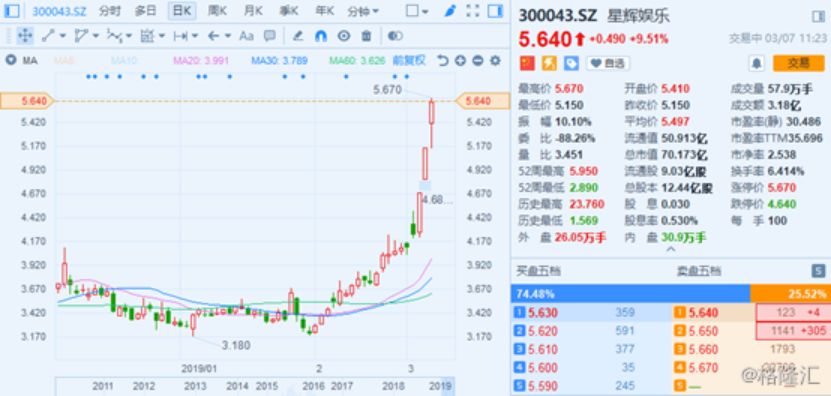Click the sell price 5.660 in order book
This screenshot has height=396, width=831.
pyautogui.click(x=702, y=349)
